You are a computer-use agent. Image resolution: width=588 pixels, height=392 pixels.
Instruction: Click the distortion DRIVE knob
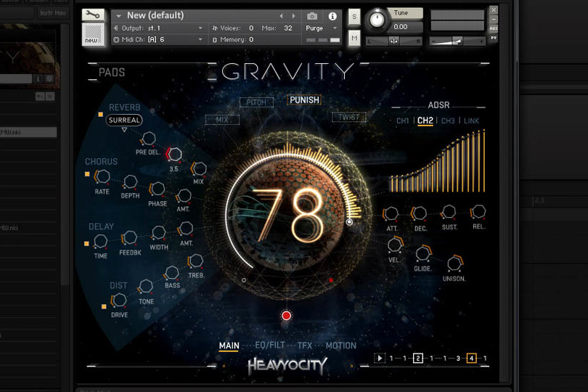pyautogui.click(x=119, y=300)
